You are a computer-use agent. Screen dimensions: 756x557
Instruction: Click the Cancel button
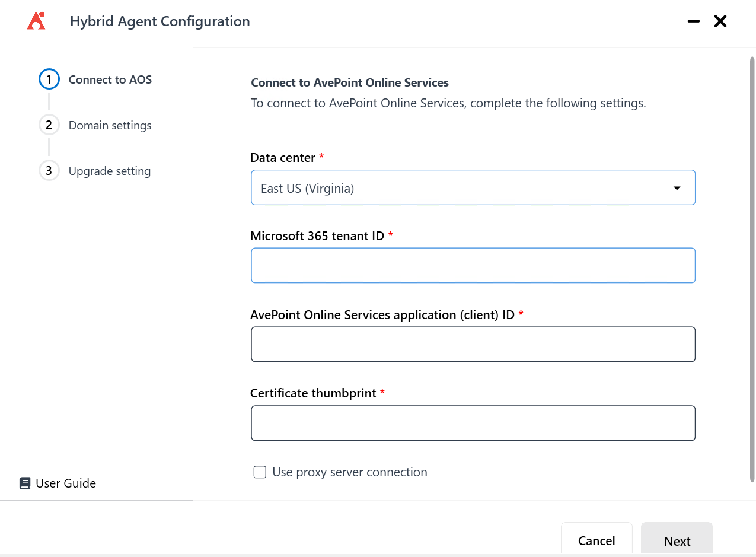[x=596, y=540]
